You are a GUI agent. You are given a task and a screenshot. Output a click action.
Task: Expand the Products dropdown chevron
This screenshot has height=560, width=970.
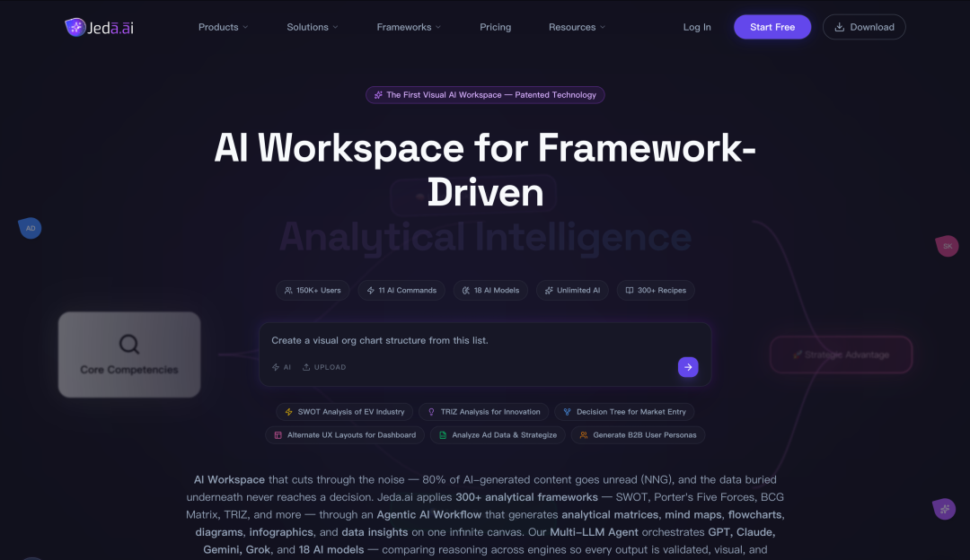pyautogui.click(x=245, y=27)
